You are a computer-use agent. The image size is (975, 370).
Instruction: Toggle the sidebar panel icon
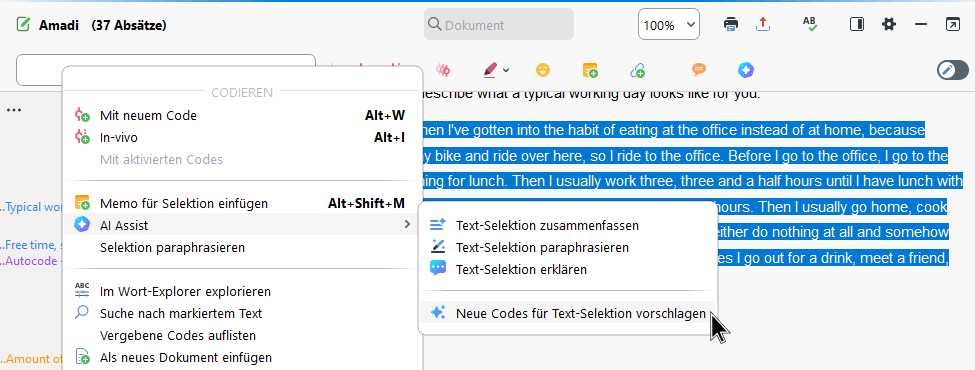[857, 25]
